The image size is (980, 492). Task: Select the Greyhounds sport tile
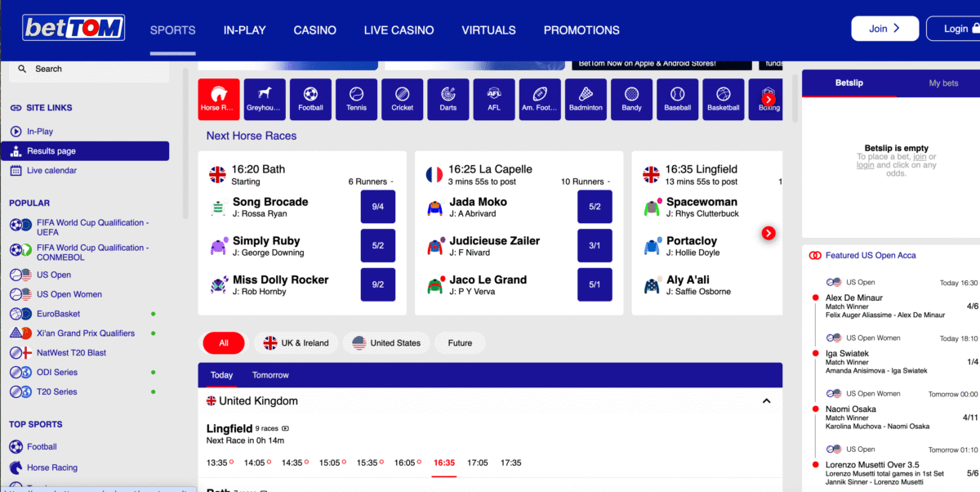tap(265, 100)
